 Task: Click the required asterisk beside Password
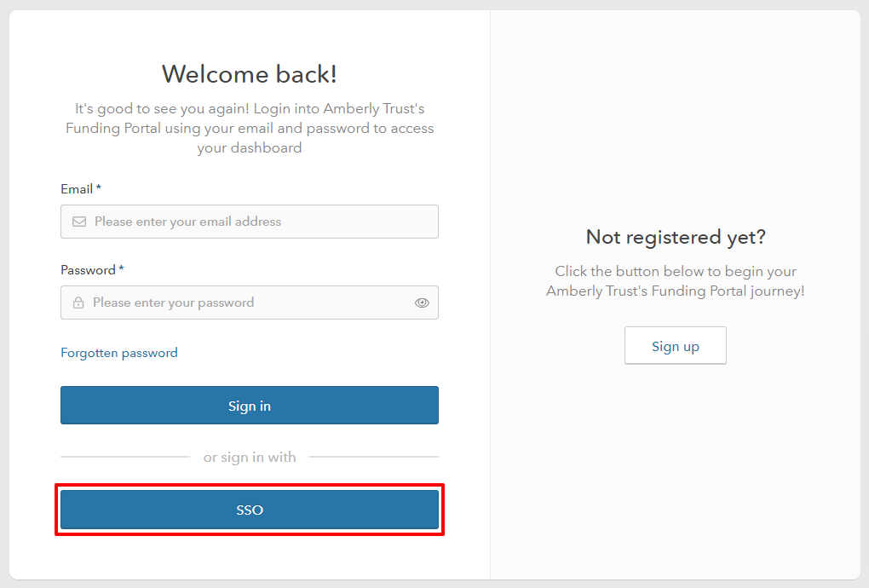point(121,268)
